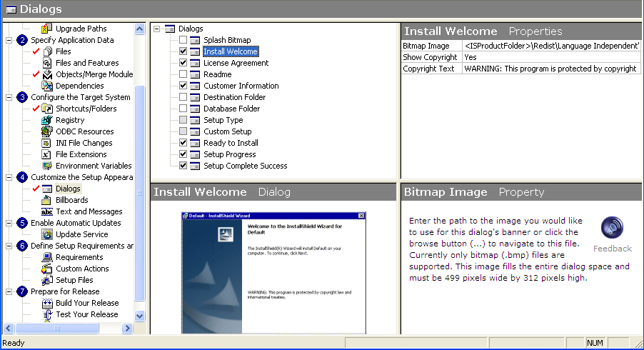Open the Shortcuts/Folders icon
This screenshot has width=644, height=350.
point(47,109)
